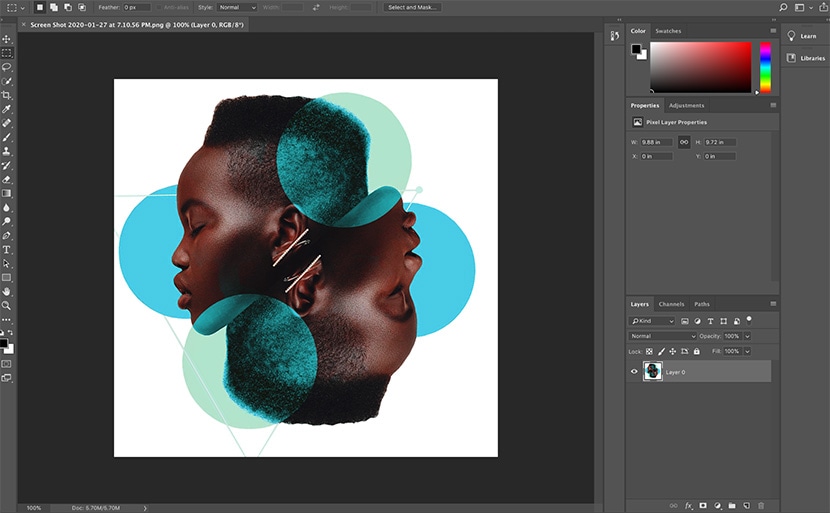Click the hue spectrum strip in Color panel
Image resolution: width=830 pixels, height=513 pixels.
[765, 66]
